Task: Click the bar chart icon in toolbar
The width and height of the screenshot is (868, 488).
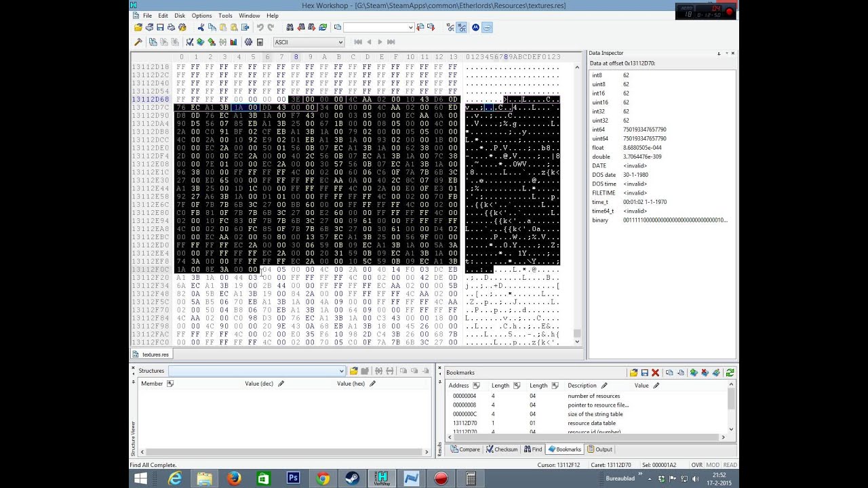Action: [233, 42]
